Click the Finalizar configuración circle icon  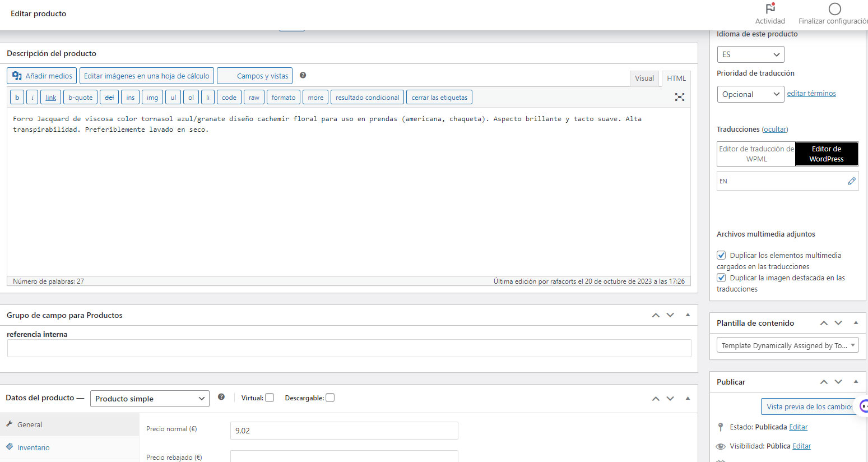[x=834, y=9]
